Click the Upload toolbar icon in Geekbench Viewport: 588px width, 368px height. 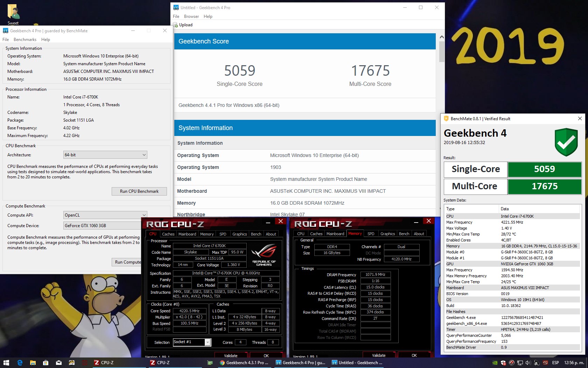[176, 25]
